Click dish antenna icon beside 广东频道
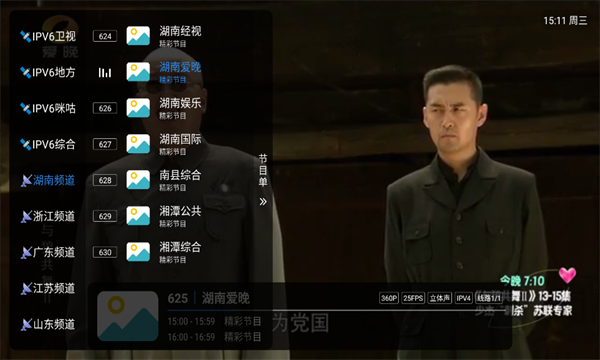Image resolution: width=600 pixels, height=360 pixels. (26, 252)
